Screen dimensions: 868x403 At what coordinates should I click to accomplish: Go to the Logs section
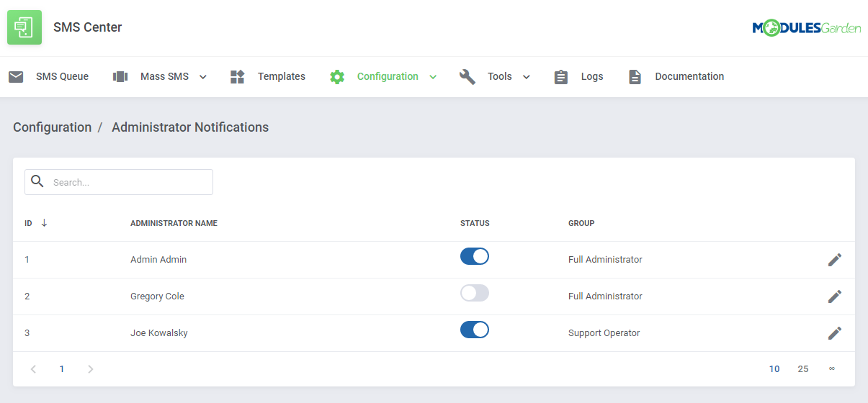pyautogui.click(x=591, y=76)
